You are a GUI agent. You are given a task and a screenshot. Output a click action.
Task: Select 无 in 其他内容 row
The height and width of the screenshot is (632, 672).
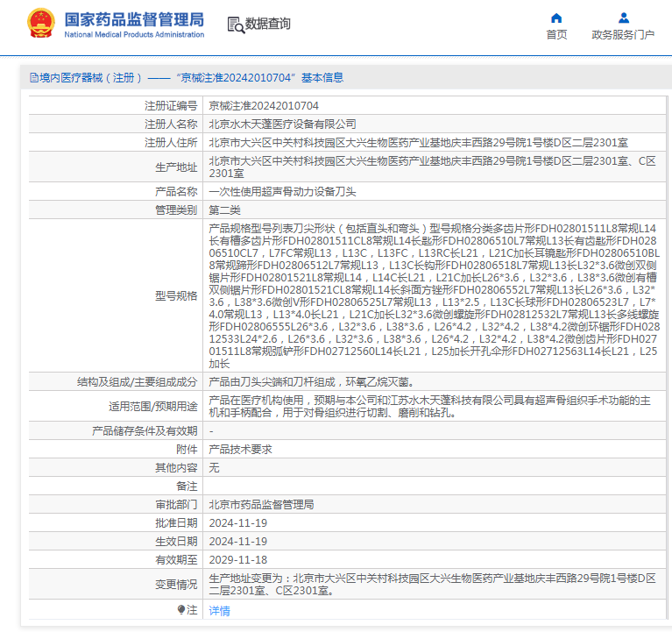point(214,468)
